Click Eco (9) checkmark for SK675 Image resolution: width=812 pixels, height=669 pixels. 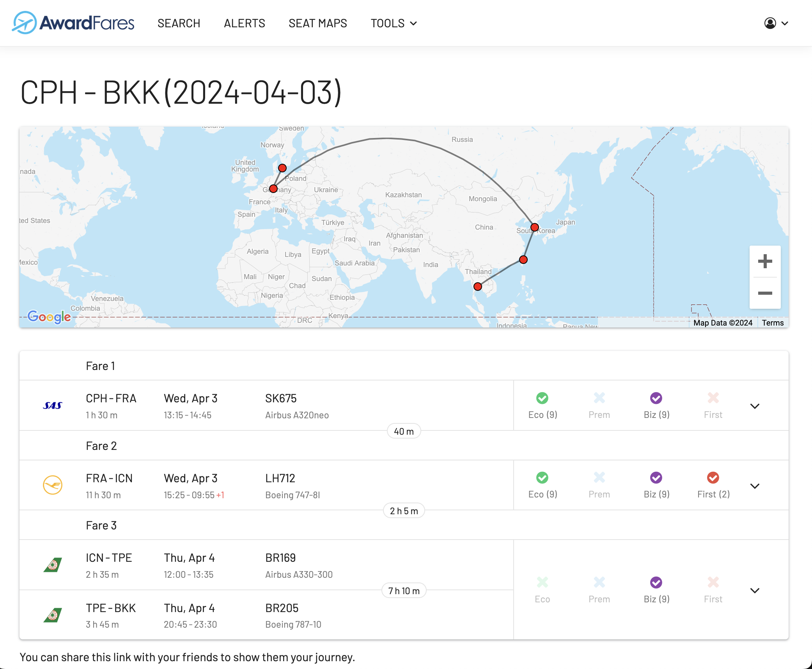pyautogui.click(x=542, y=398)
